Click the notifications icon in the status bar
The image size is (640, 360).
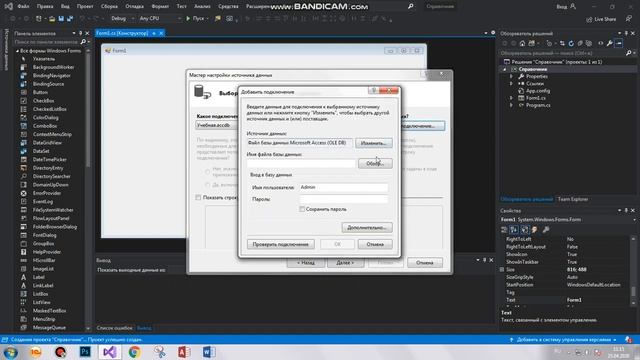click(628, 340)
